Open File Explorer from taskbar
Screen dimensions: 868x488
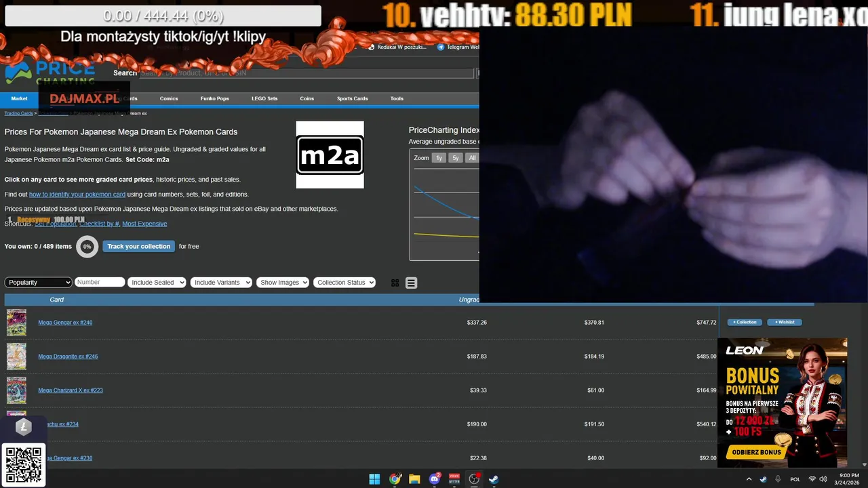414,479
